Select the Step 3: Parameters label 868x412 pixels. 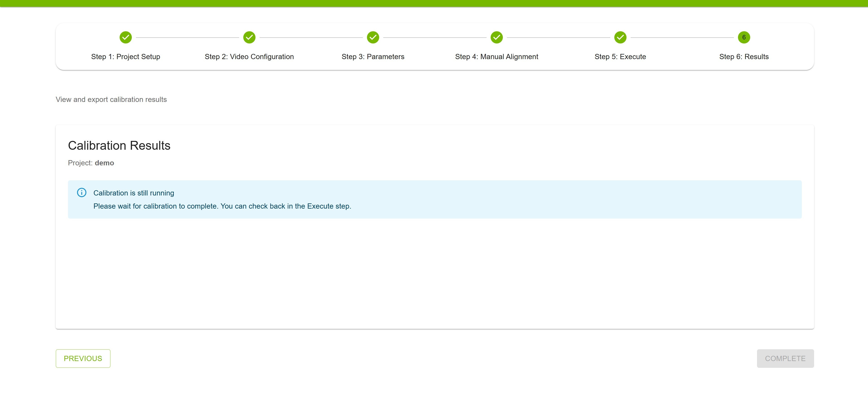(x=373, y=57)
